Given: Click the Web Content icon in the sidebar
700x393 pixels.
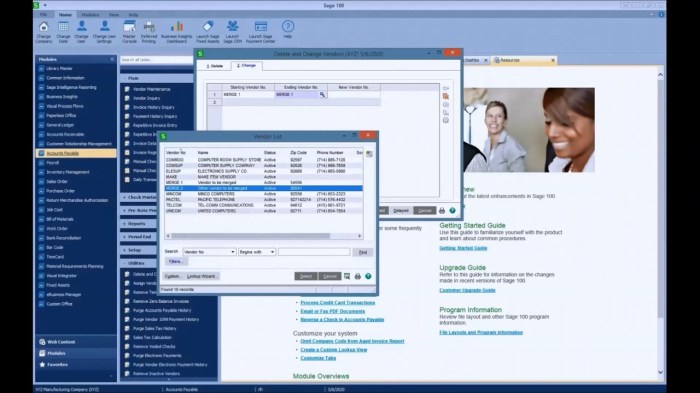Looking at the screenshot, I should 42,342.
